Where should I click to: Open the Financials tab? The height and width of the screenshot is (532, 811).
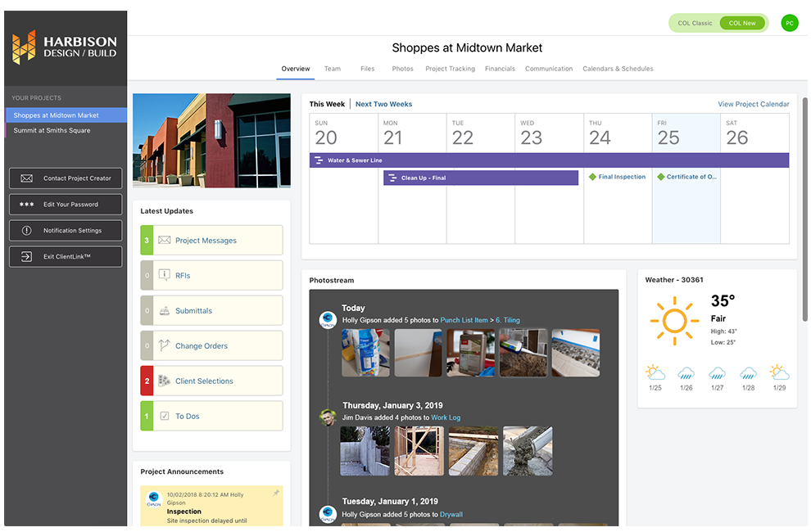tap(500, 69)
